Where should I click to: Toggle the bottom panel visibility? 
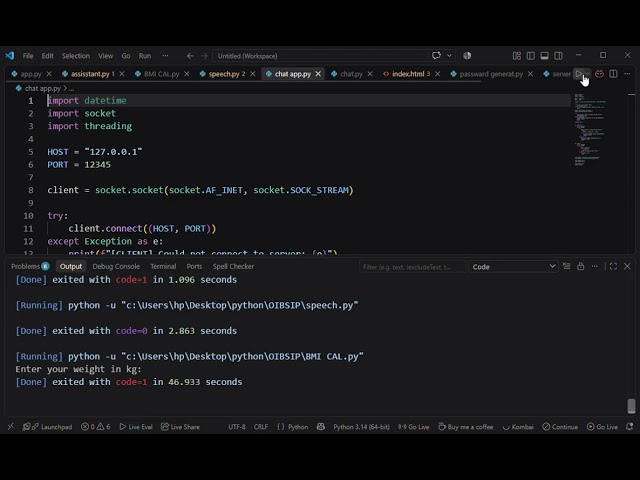pyautogui.click(x=544, y=56)
